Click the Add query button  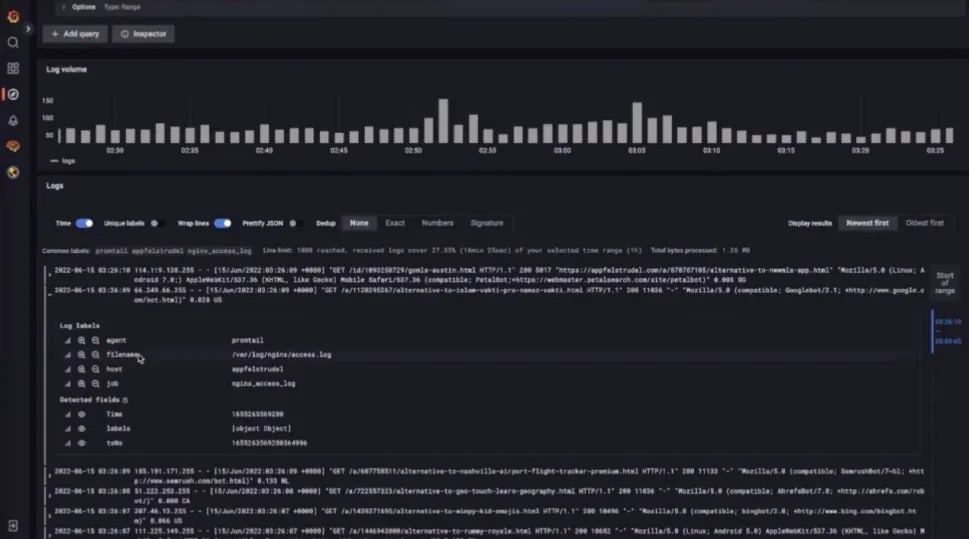pos(75,34)
